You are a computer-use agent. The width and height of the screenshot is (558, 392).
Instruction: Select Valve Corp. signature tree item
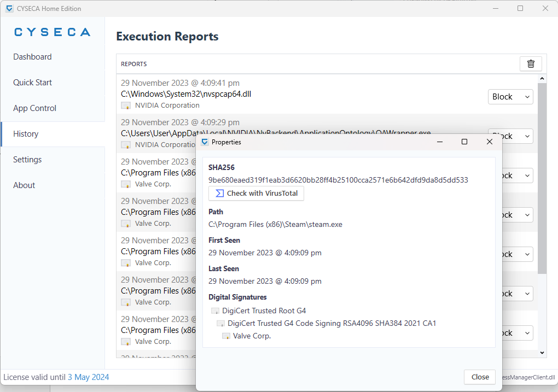tap(252, 336)
